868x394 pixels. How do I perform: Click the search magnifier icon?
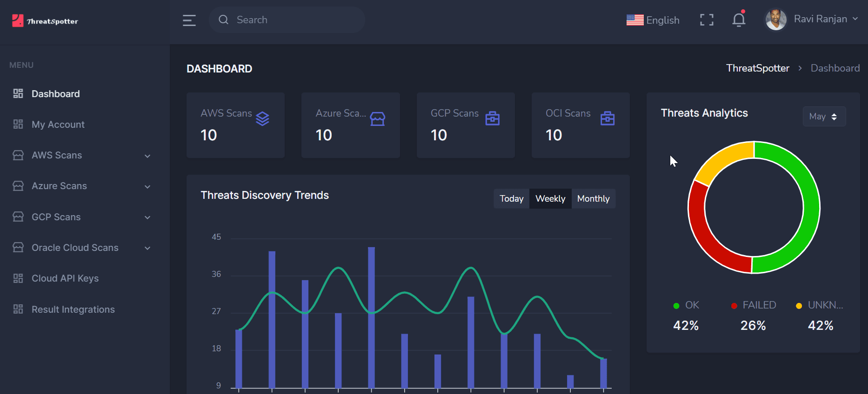(223, 20)
